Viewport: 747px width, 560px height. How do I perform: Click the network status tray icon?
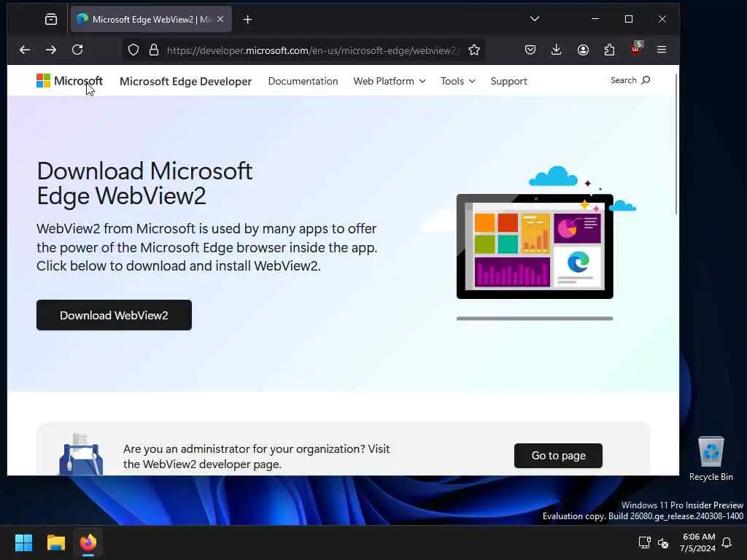[x=645, y=542]
